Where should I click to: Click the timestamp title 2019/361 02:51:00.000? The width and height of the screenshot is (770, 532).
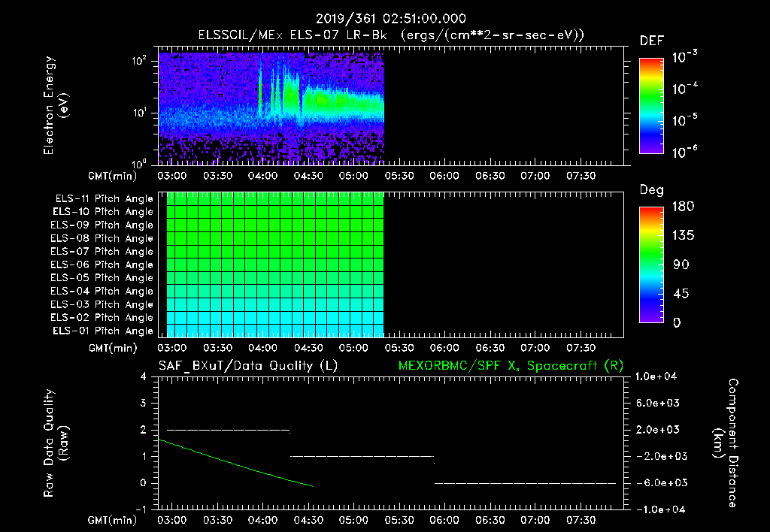(390, 19)
